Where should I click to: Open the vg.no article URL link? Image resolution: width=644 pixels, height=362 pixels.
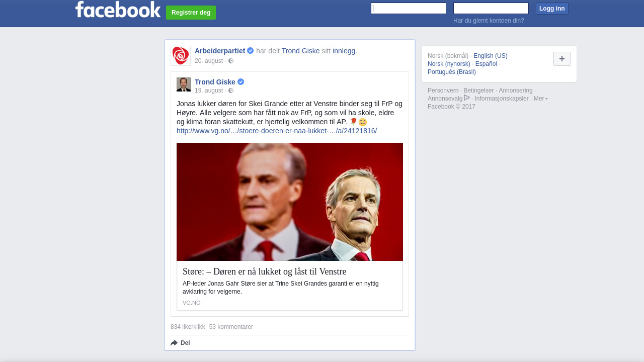click(277, 131)
